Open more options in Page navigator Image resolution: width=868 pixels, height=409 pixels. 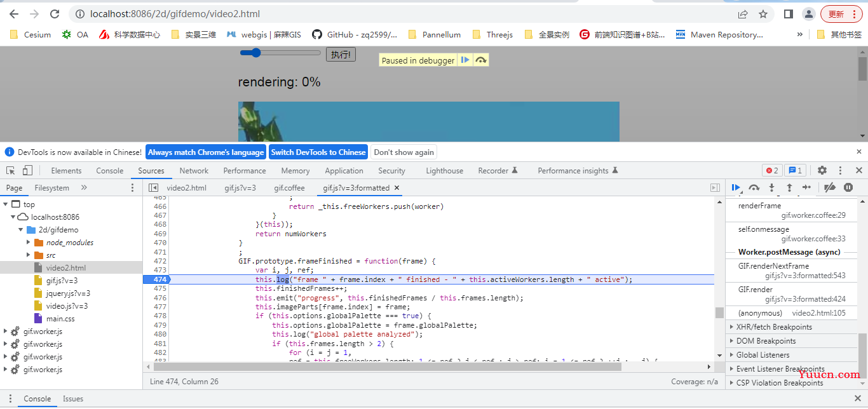(x=133, y=188)
